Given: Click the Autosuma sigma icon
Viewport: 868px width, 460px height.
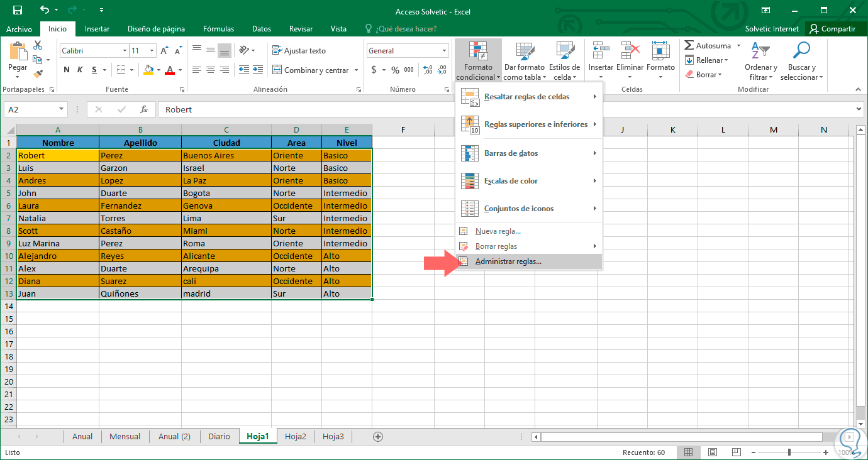Looking at the screenshot, I should pyautogui.click(x=689, y=46).
